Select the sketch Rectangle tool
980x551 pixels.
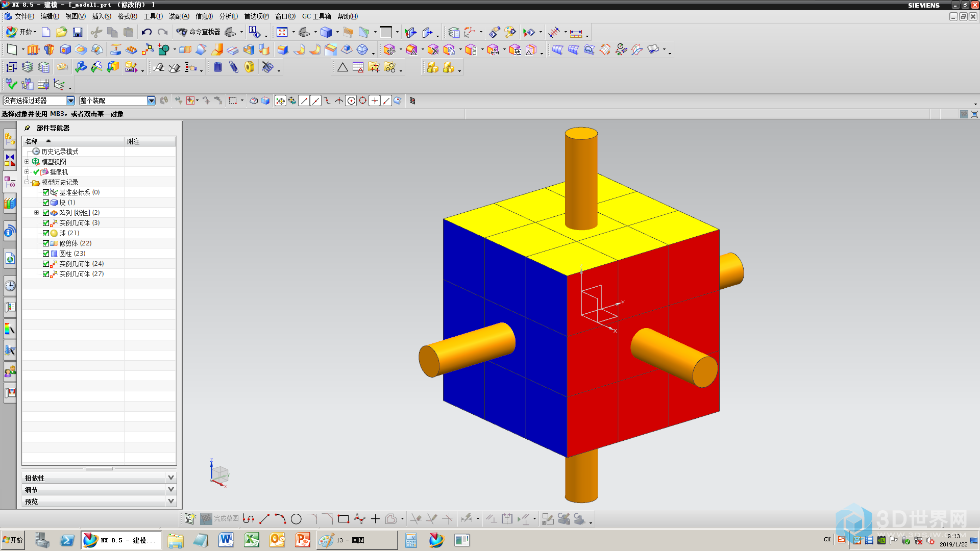tap(344, 519)
